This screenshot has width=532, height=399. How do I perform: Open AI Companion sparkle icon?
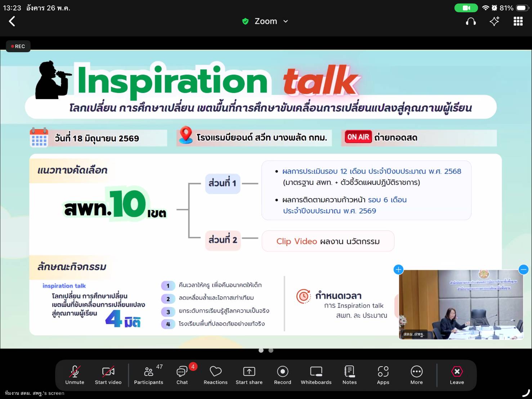coord(494,21)
